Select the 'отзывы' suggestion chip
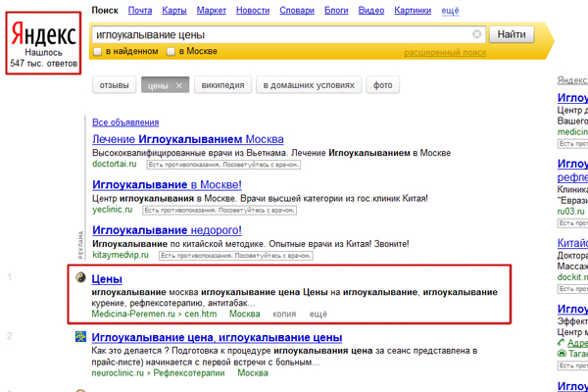 [114, 85]
